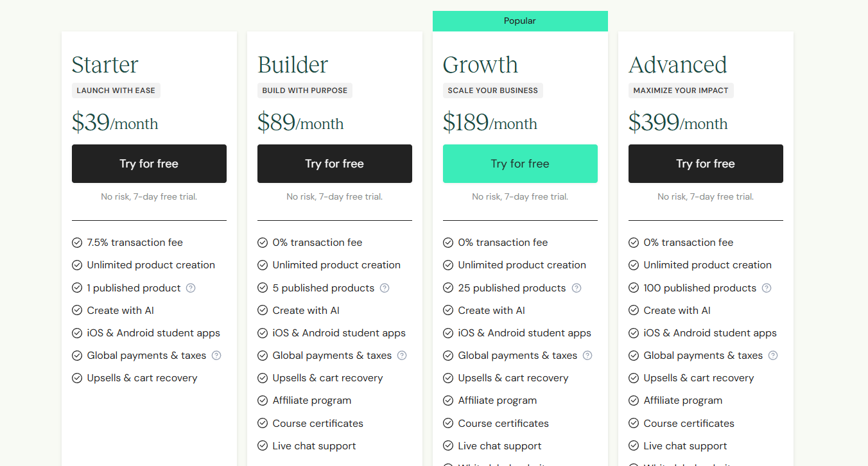Show Advanced plan Global payments & taxes tooltip icon
The image size is (868, 466).
[x=773, y=356]
